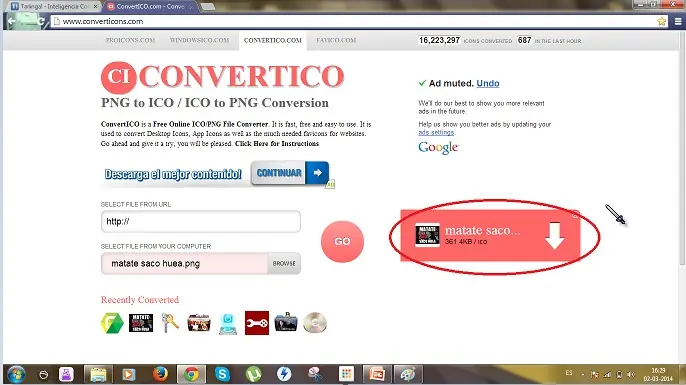
Task: Click the page vertical scrollbar
Action: (682, 149)
